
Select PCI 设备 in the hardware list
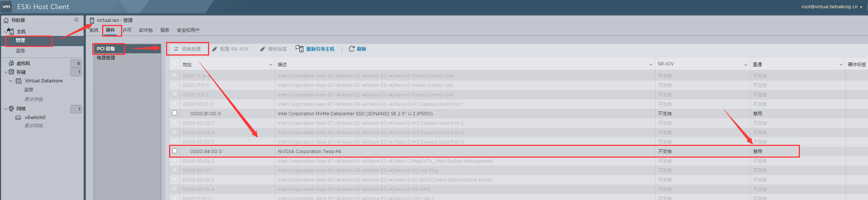[127, 48]
